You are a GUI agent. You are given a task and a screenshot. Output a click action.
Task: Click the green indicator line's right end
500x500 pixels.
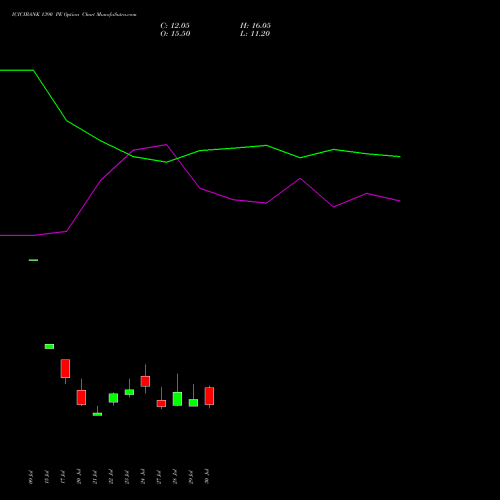tap(400, 157)
